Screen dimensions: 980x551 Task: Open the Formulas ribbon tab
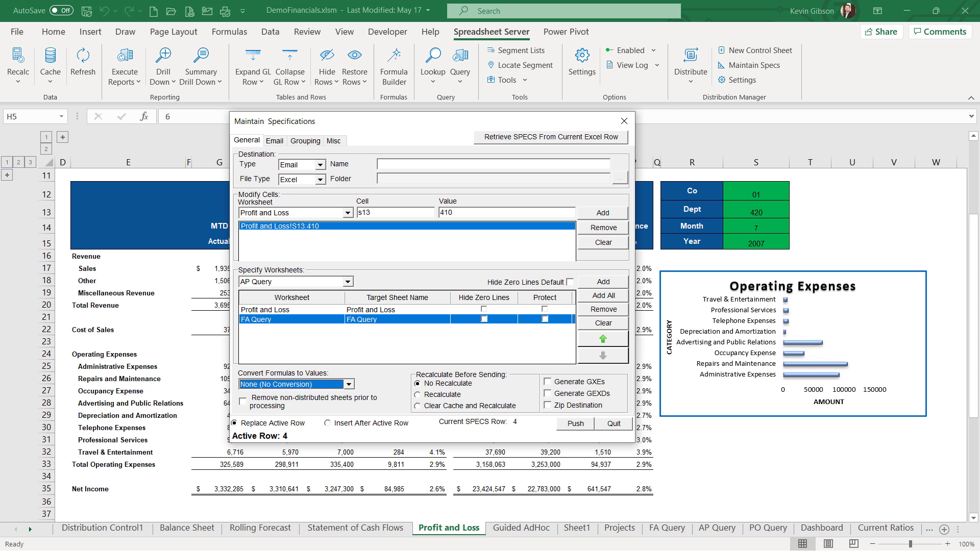point(229,32)
